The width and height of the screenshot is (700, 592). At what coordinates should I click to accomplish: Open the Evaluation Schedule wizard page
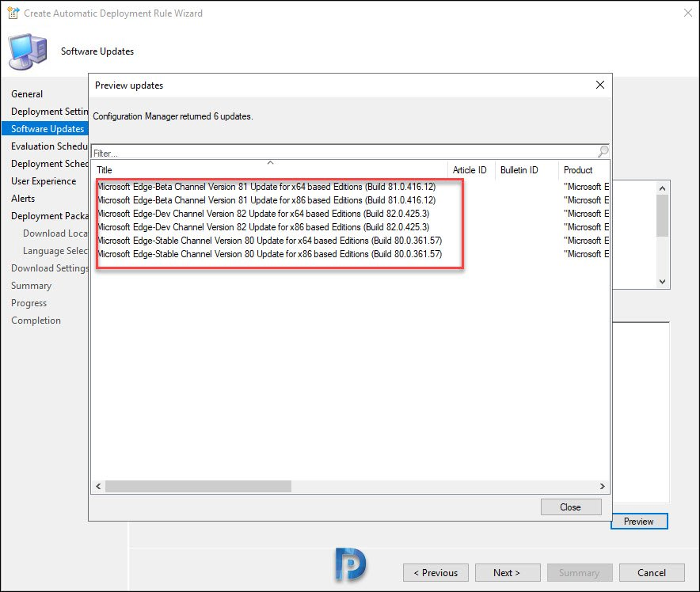point(49,146)
